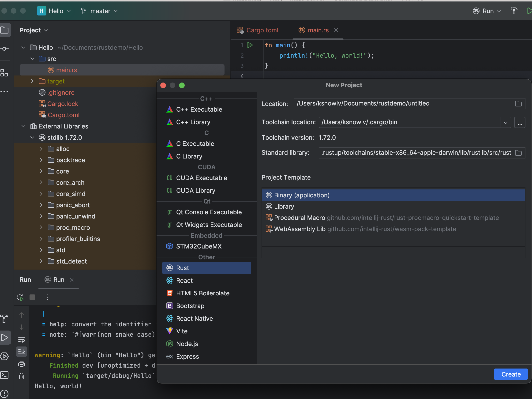
Task: Expand the target folder in project tree
Action: pos(32,81)
